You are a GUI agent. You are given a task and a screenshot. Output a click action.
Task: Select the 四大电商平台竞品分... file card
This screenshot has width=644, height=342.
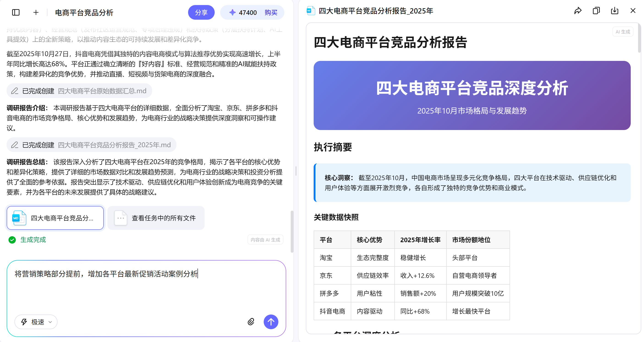coord(55,218)
